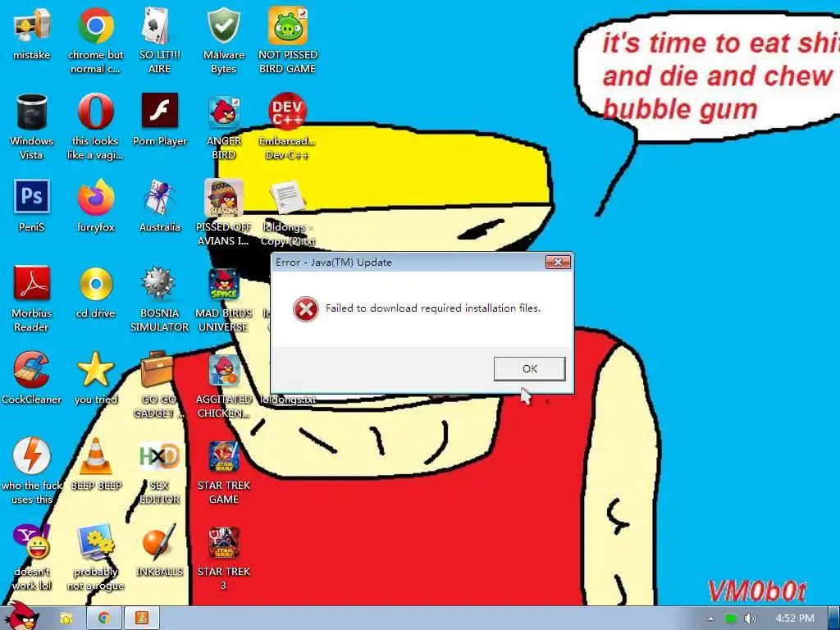
Task: Open the 'loldongs - Copy (2).txt' file
Action: (x=288, y=212)
